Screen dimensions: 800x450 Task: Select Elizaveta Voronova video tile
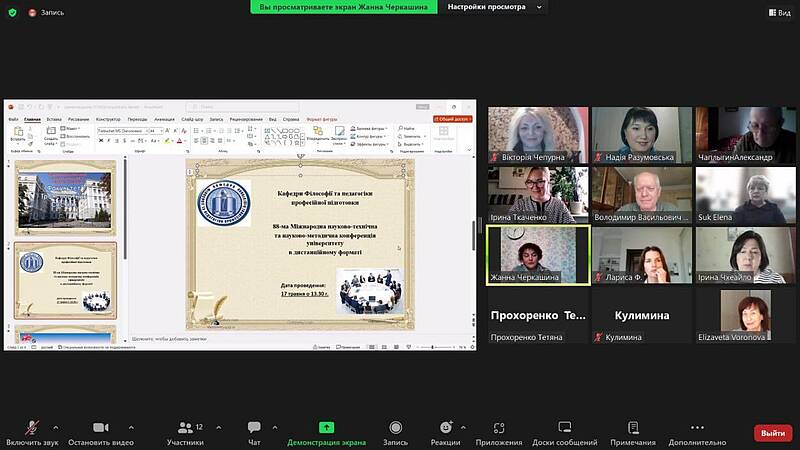[745, 315]
